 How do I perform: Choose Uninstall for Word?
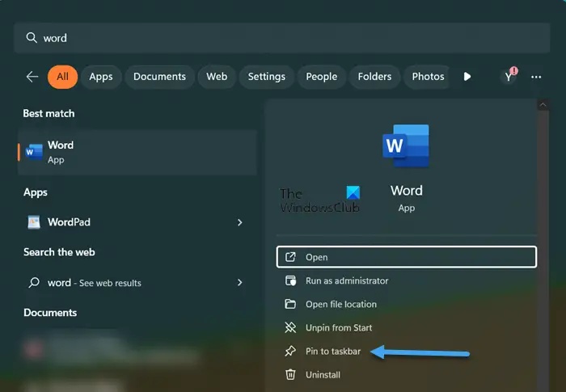click(x=407, y=374)
